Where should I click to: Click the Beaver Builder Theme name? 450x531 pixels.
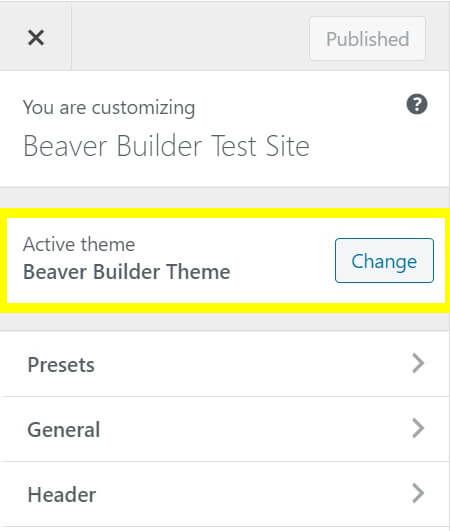pos(127,272)
